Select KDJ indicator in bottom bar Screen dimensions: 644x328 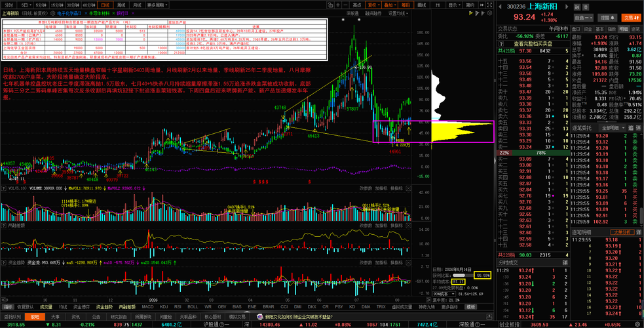(164, 306)
